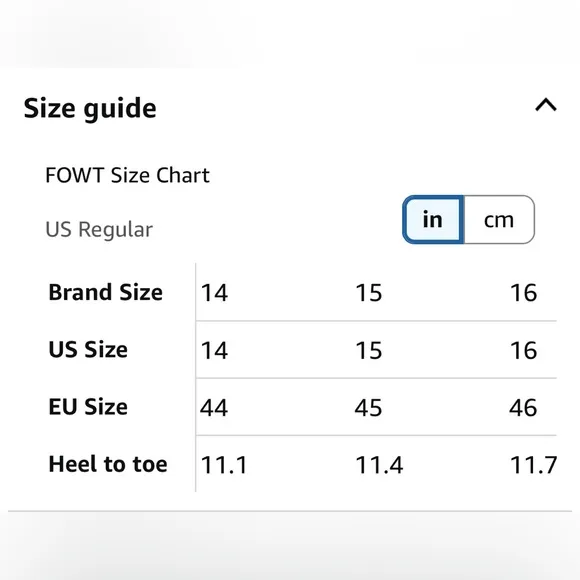This screenshot has height=580, width=580.
Task: Click Brand Size value 15
Action: (368, 293)
